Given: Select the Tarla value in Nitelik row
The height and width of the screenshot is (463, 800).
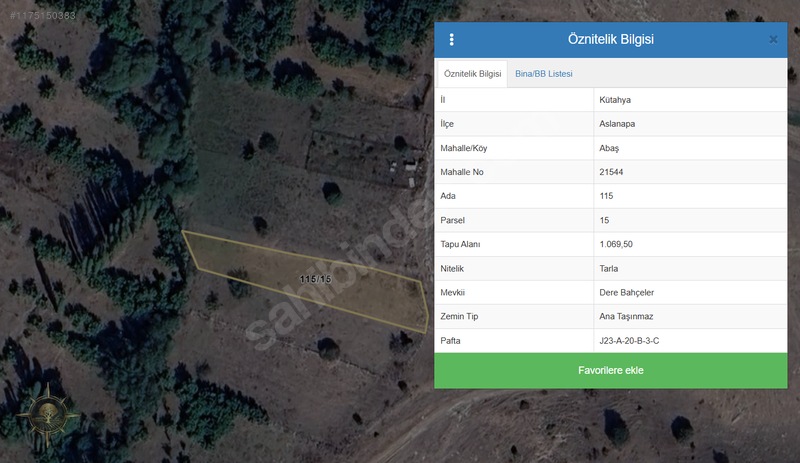Looking at the screenshot, I should pos(608,268).
